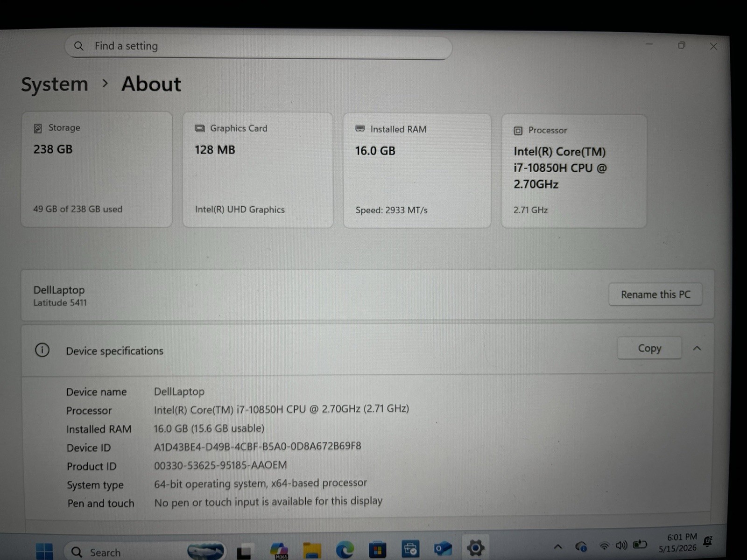Launch Microsoft Edge from taskbar
747x560 pixels.
(x=345, y=550)
